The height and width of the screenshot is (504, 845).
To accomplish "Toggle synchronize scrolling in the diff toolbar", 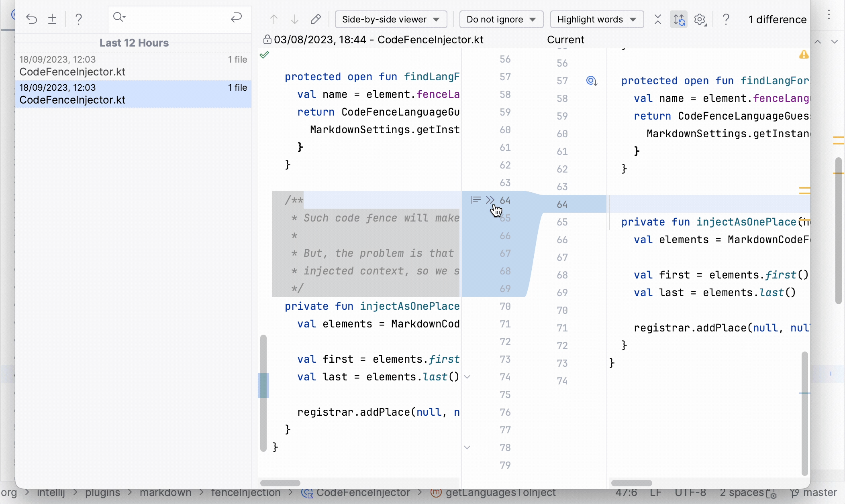I will (680, 19).
